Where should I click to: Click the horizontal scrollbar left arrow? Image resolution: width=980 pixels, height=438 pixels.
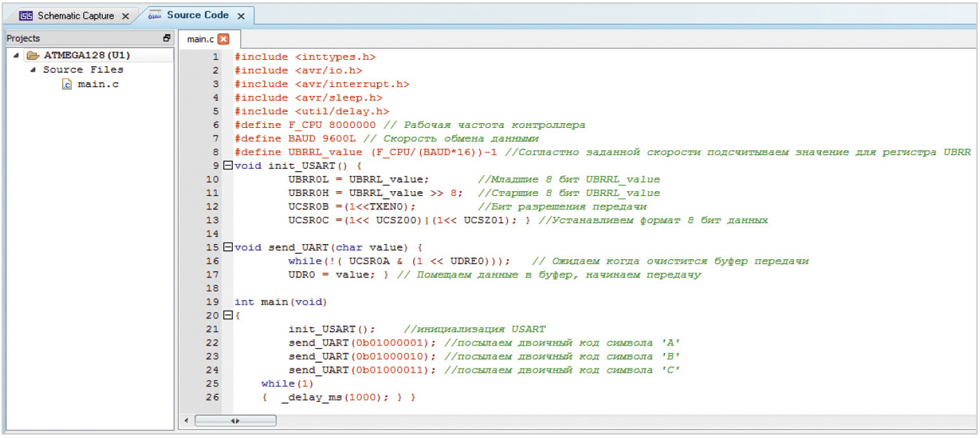[186, 421]
